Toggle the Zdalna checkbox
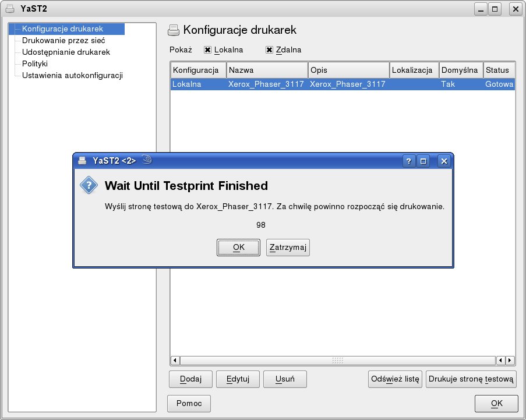The image size is (526, 420). pyautogui.click(x=269, y=50)
